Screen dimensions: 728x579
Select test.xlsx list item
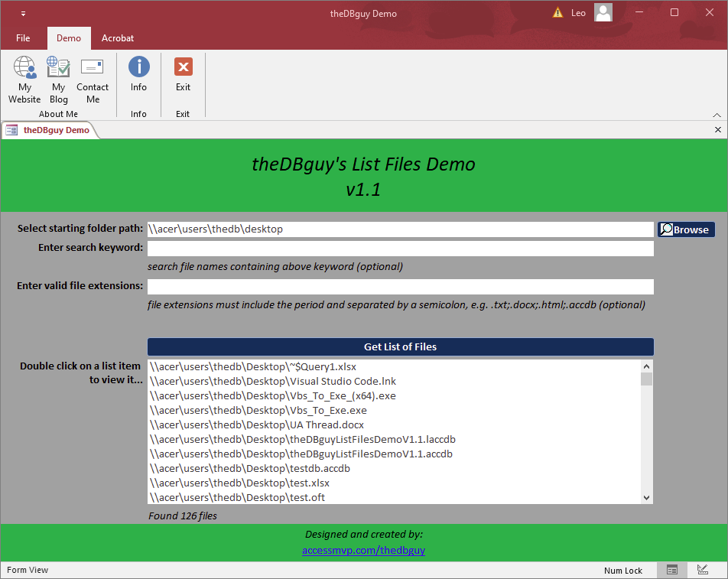coord(394,483)
